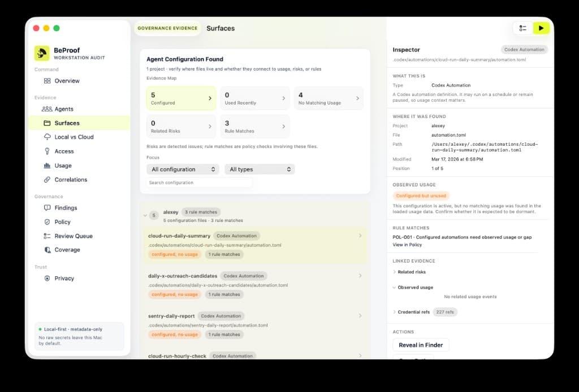The width and height of the screenshot is (579, 392).
Task: Select the Agents people icon
Action: [47, 109]
